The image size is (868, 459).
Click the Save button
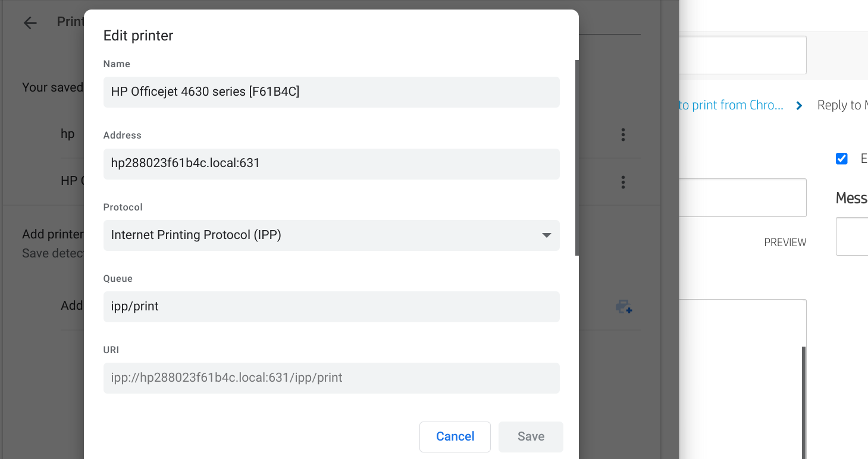(x=531, y=436)
